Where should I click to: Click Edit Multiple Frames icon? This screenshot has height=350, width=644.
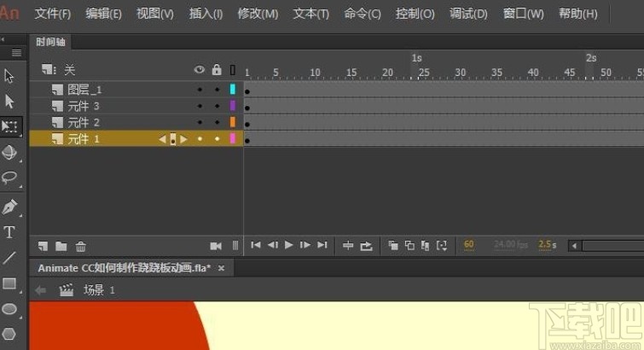click(426, 246)
